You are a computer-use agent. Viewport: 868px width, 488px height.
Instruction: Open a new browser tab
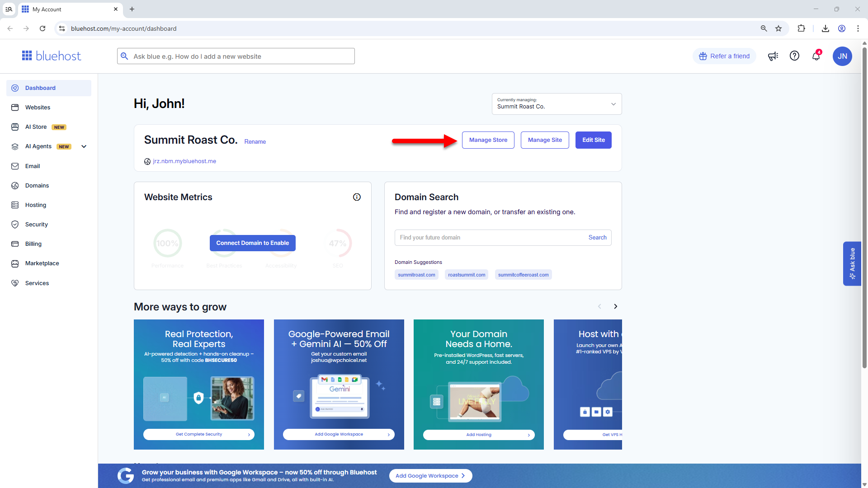(132, 9)
